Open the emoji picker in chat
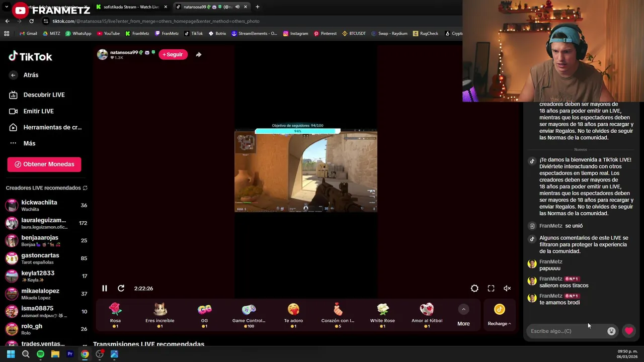The width and height of the screenshot is (644, 362). pyautogui.click(x=611, y=331)
